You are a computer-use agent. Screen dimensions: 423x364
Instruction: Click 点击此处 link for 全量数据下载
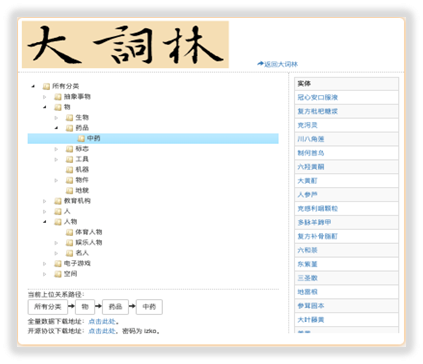pyautogui.click(x=102, y=322)
